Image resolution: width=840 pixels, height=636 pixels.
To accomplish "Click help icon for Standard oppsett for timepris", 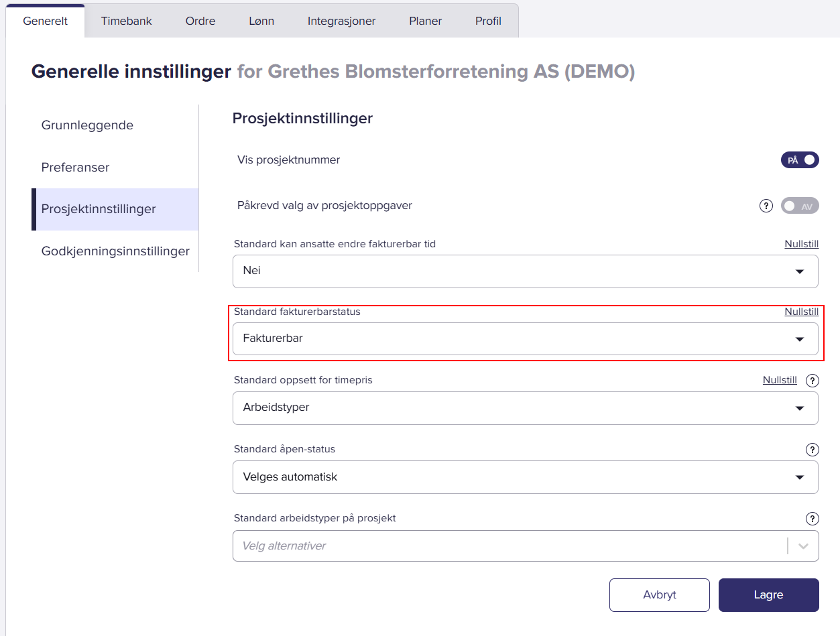I will (x=813, y=381).
